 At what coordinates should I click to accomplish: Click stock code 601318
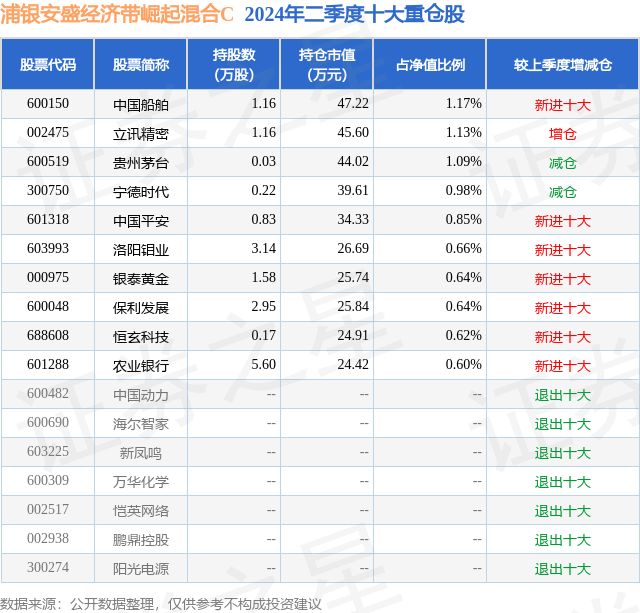click(48, 220)
